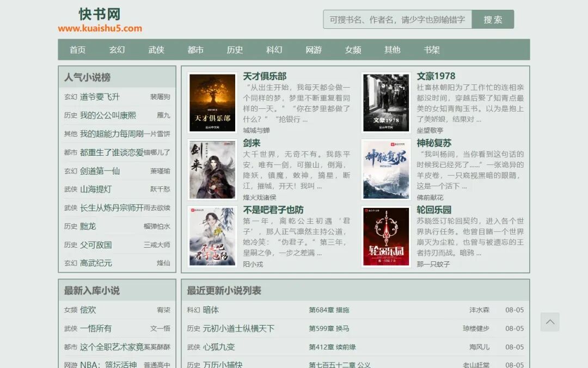Open the 不是吧君子也防 book cover thumbnail

tap(212, 236)
